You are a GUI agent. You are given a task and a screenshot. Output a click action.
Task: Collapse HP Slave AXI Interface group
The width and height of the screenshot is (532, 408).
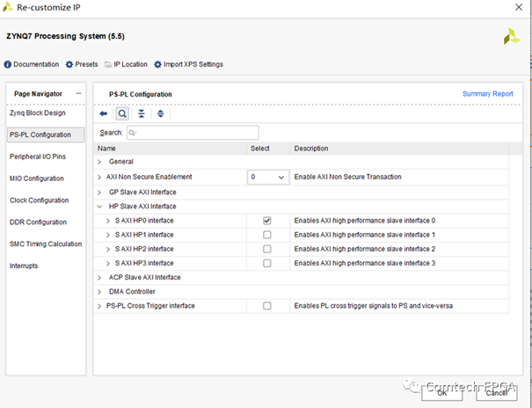coord(99,207)
